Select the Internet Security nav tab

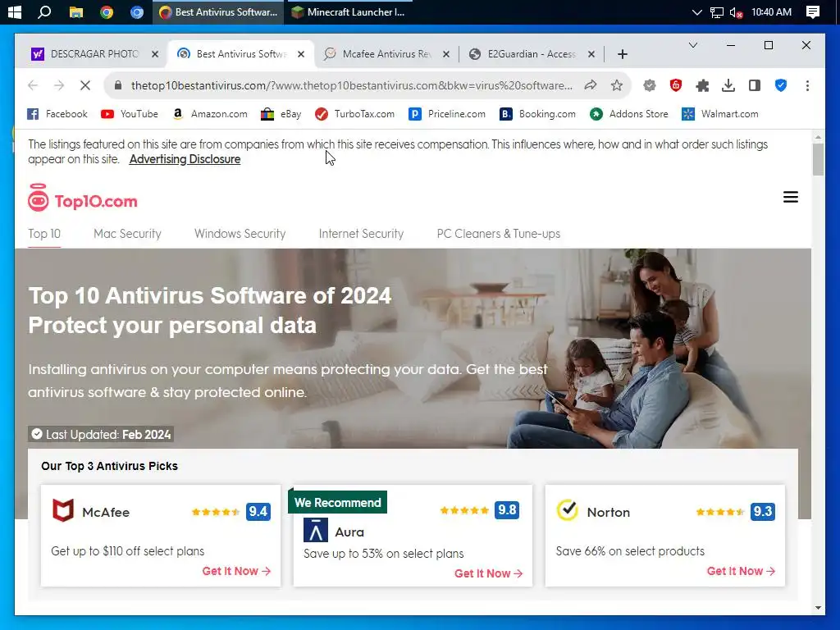361,234
